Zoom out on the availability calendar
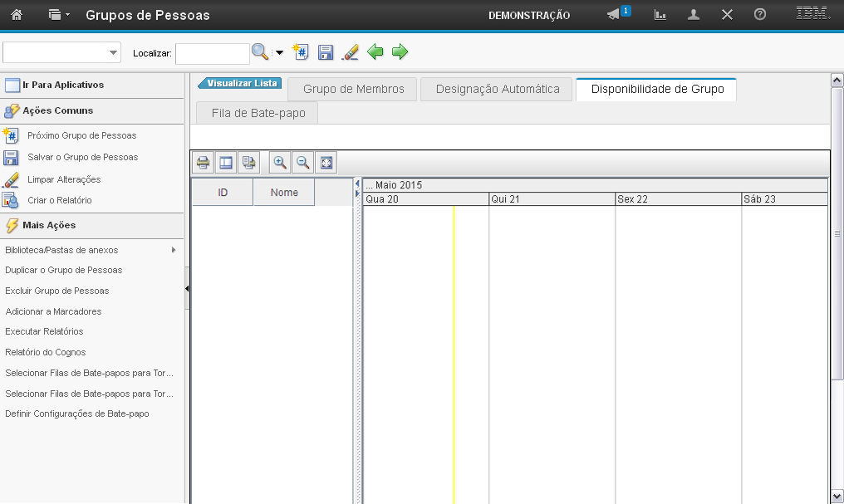The width and height of the screenshot is (844, 504). point(303,163)
